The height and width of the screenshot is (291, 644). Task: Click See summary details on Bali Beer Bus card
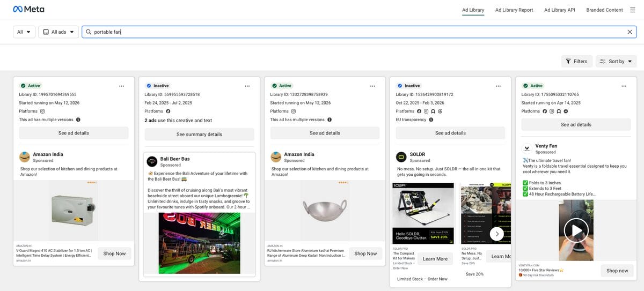tap(199, 135)
